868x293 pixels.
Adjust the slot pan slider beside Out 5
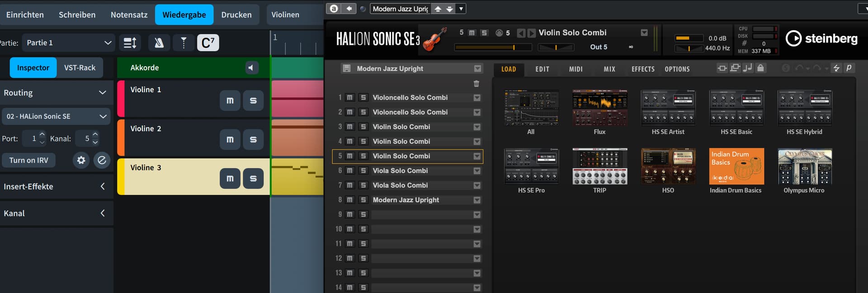coord(556,47)
